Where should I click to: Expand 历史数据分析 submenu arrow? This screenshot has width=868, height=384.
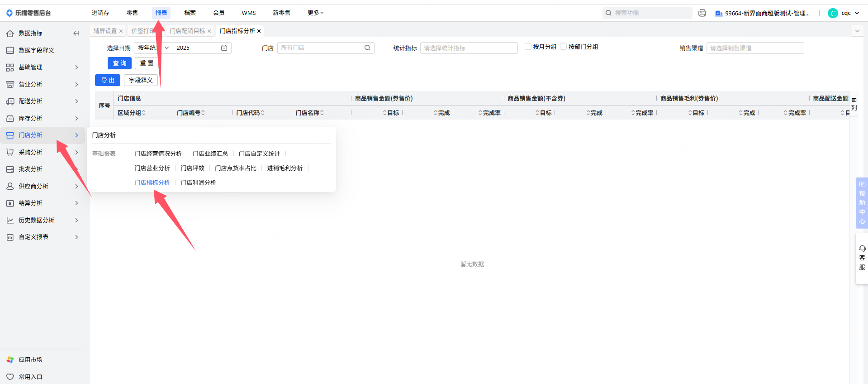pyautogui.click(x=76, y=220)
